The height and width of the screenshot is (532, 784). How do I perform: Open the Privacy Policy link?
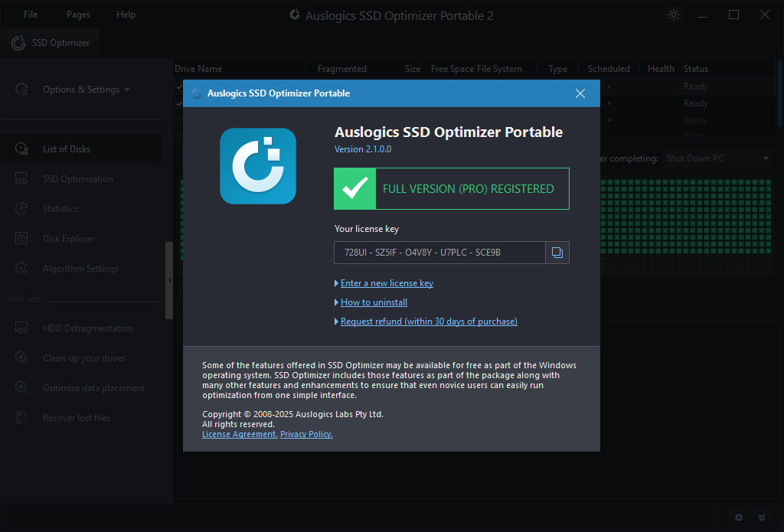click(x=306, y=434)
